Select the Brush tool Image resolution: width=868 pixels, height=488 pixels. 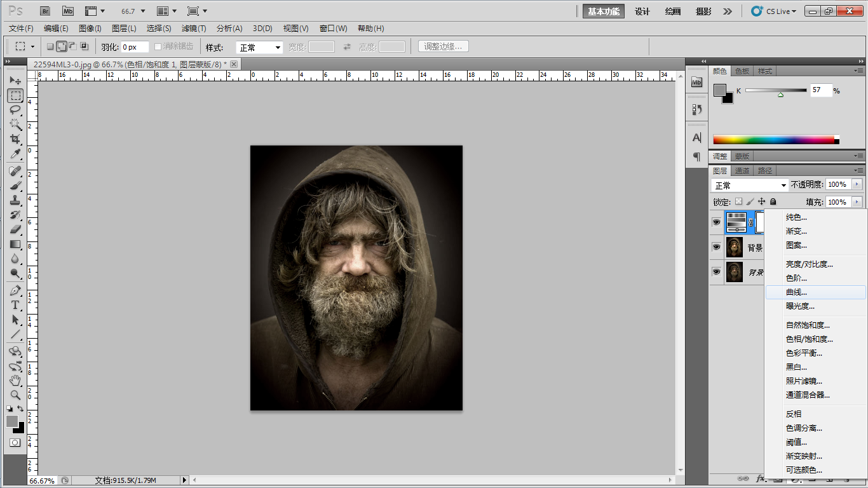(x=15, y=186)
